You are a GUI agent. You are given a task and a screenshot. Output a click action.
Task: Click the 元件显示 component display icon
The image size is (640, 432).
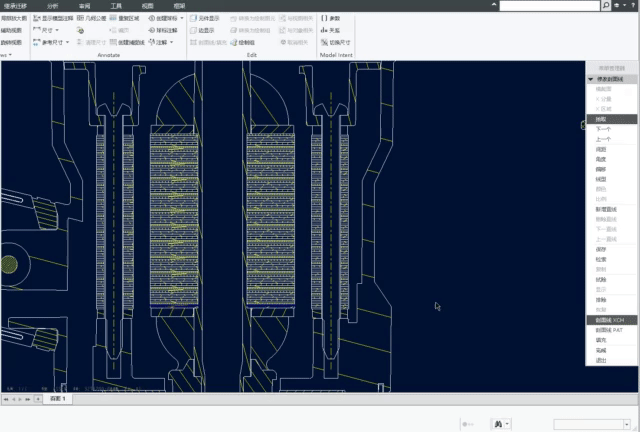tap(193, 18)
